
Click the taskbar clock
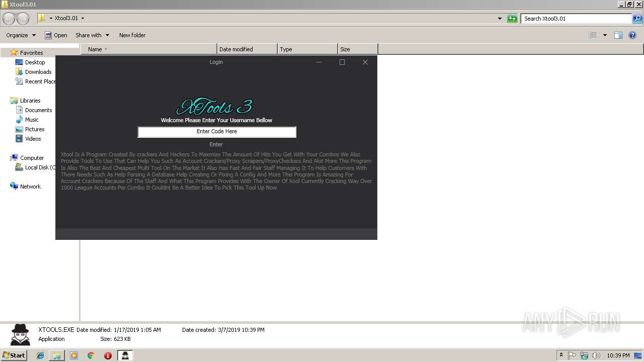click(x=618, y=355)
